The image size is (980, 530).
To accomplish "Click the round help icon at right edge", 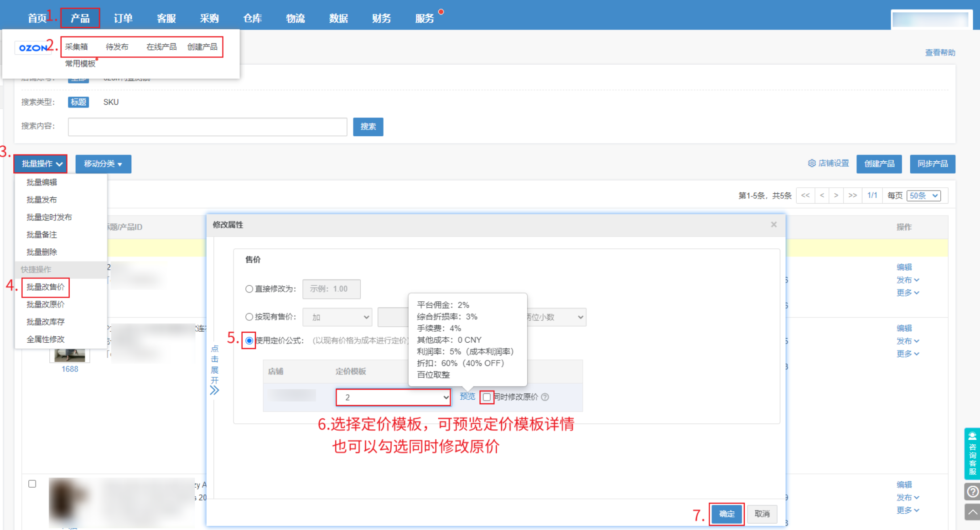I will pyautogui.click(x=972, y=492).
